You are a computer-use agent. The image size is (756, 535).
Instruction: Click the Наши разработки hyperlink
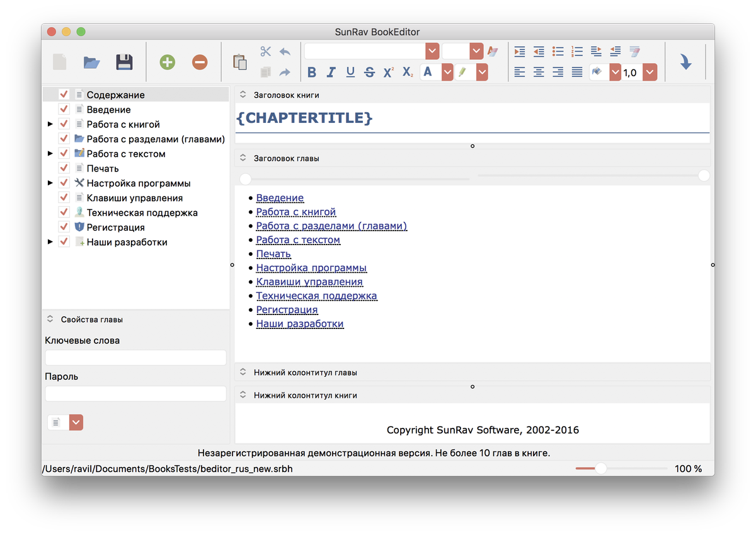coord(300,323)
